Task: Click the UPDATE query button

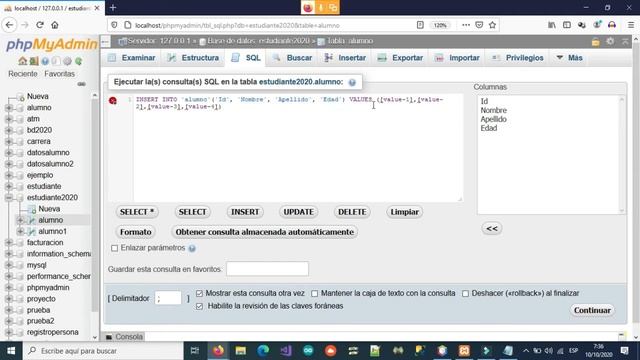Action: pos(298,212)
